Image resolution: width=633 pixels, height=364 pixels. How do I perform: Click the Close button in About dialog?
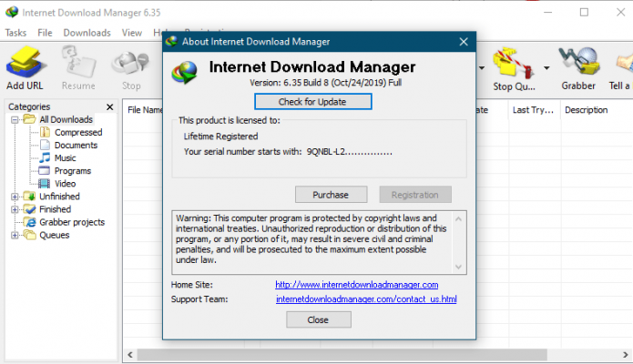pos(318,320)
